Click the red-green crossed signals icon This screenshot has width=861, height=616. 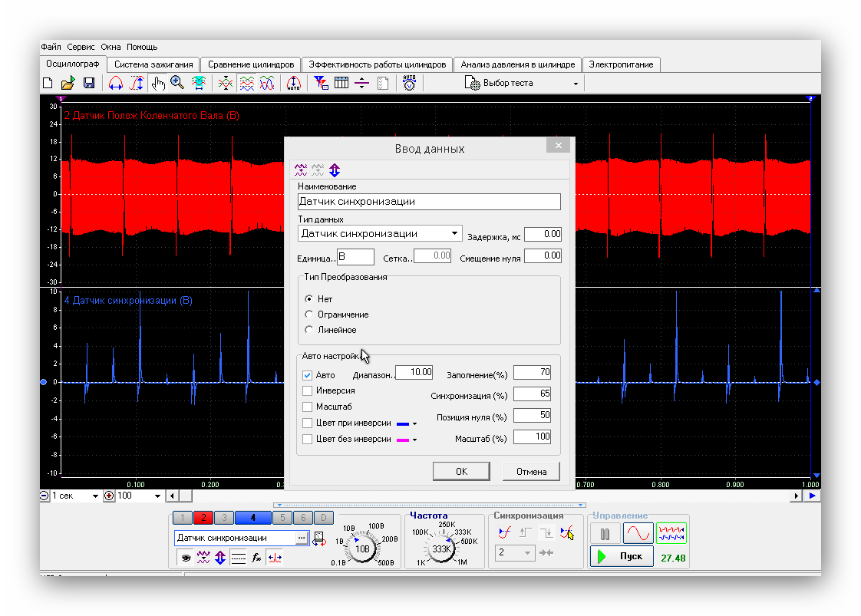225,83
